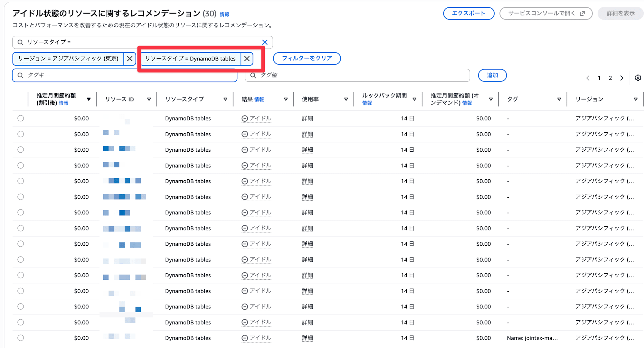
Task: Click blurred resource ID in sixth row
Action: pyautogui.click(x=125, y=197)
